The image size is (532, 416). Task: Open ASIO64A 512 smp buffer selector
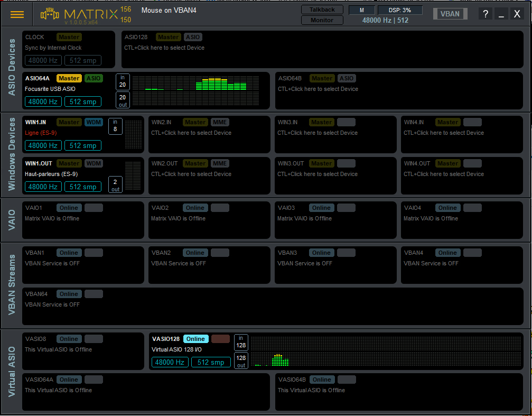pyautogui.click(x=83, y=101)
